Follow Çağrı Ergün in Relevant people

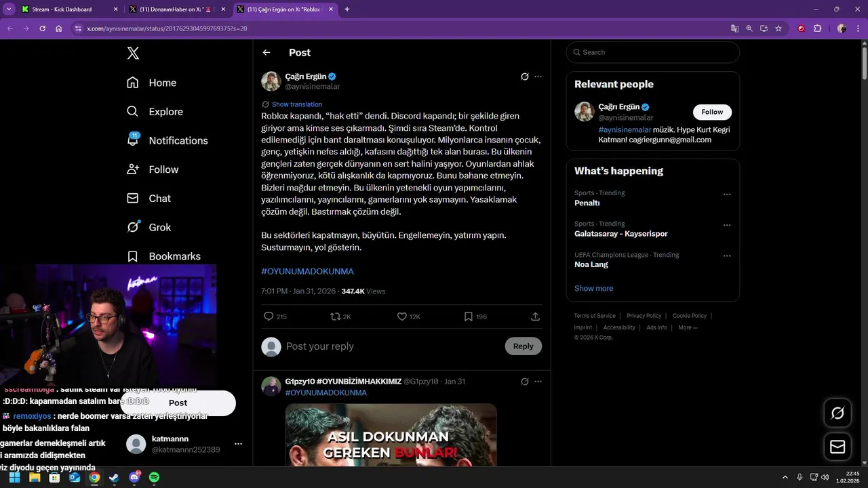coord(712,112)
